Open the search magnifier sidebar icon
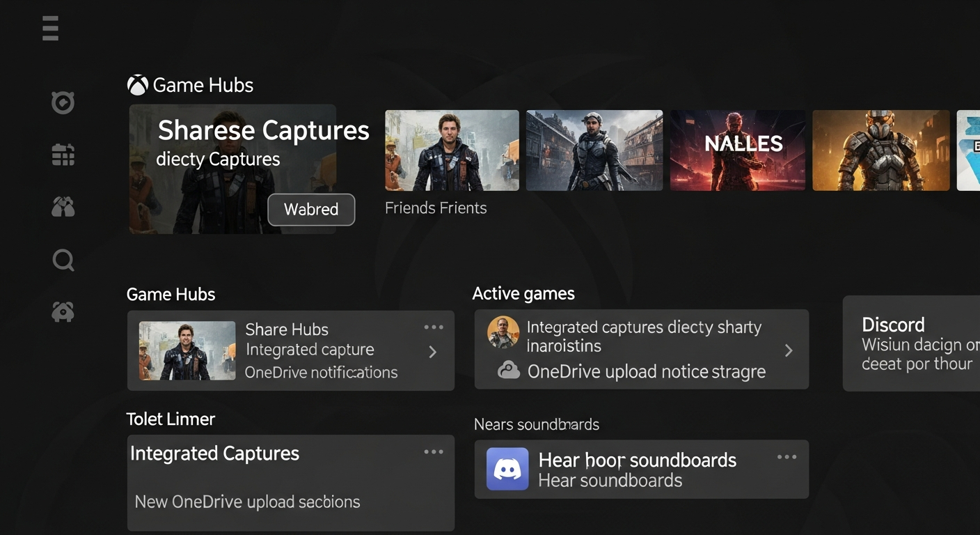This screenshot has width=980, height=535. [63, 260]
